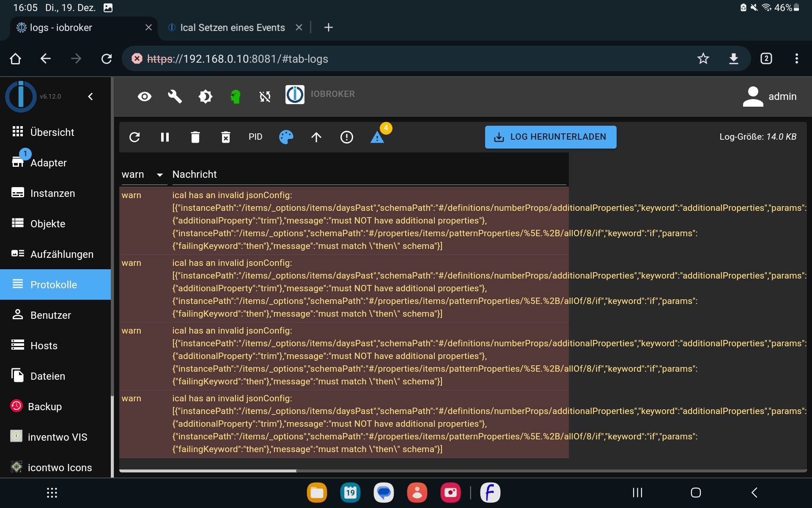Open the warnings triangle with badge 4
812x508 pixels.
pos(377,137)
